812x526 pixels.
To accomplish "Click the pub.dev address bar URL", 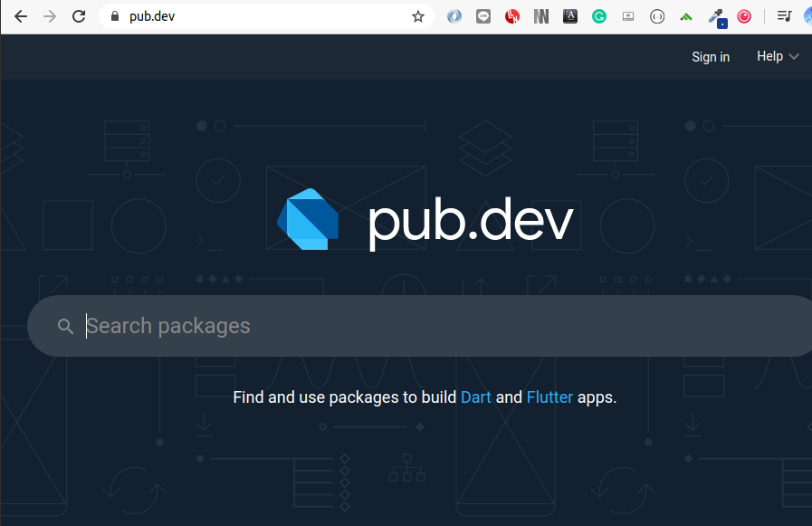I will 152,16.
